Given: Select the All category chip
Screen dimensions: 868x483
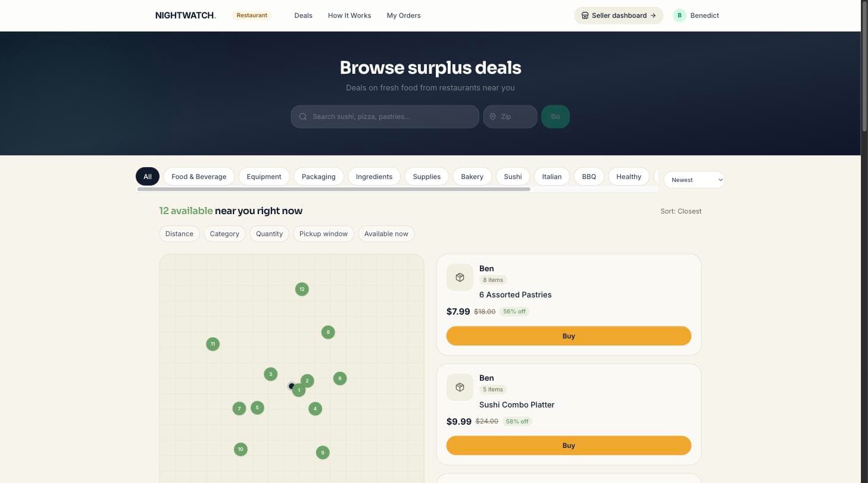Looking at the screenshot, I should coord(148,177).
